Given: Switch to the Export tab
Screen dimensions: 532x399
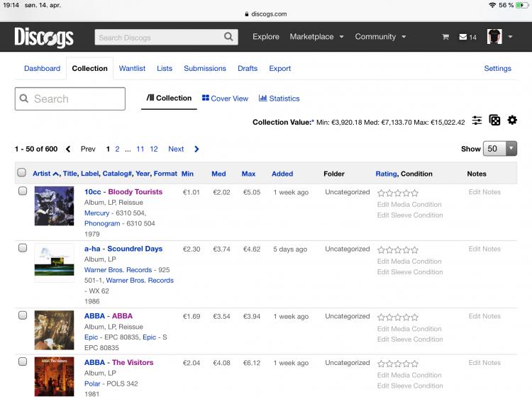Looking at the screenshot, I should pos(280,68).
